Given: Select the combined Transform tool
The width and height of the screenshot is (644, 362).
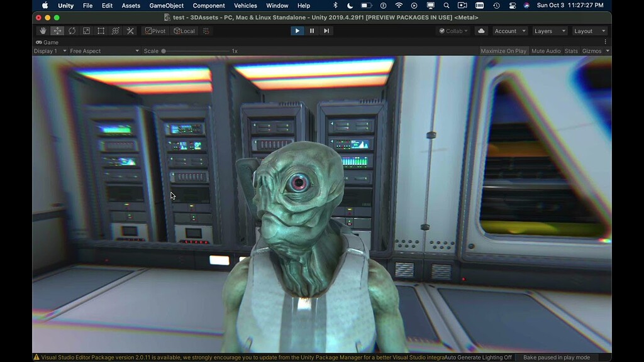Looking at the screenshot, I should pyautogui.click(x=115, y=30).
